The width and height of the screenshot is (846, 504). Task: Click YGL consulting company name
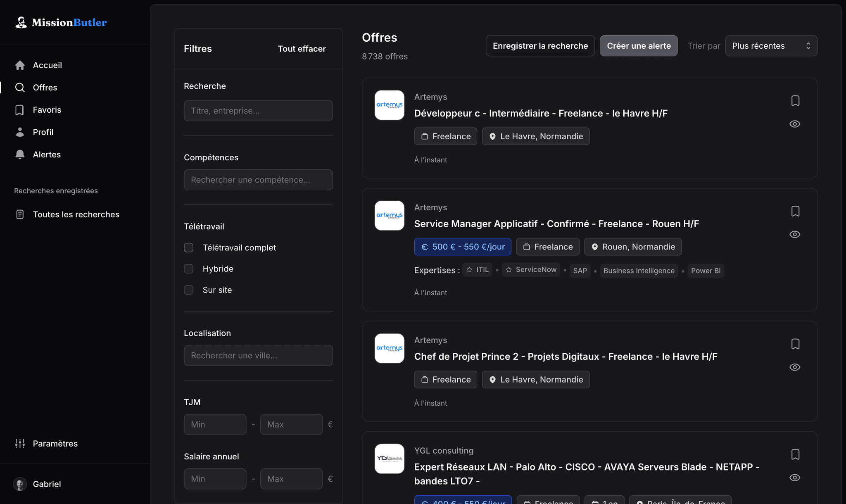tap(444, 451)
